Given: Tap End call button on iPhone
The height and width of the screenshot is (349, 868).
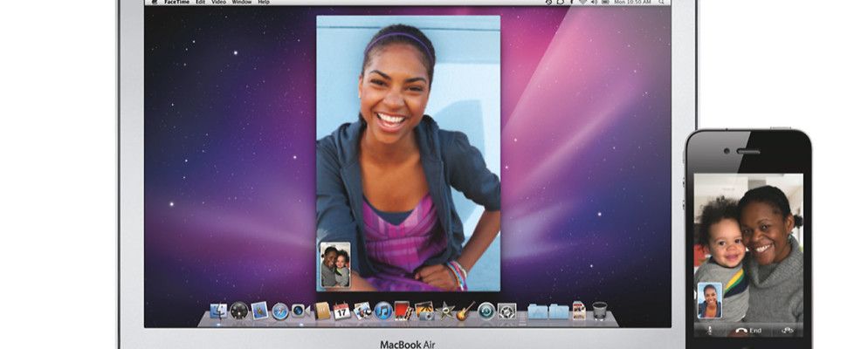Looking at the screenshot, I should click(747, 331).
